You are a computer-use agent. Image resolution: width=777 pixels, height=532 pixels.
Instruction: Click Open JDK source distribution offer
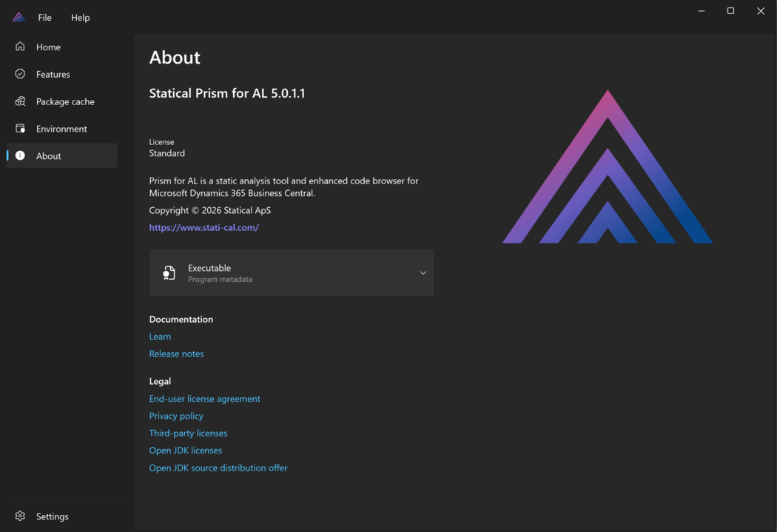coord(218,468)
